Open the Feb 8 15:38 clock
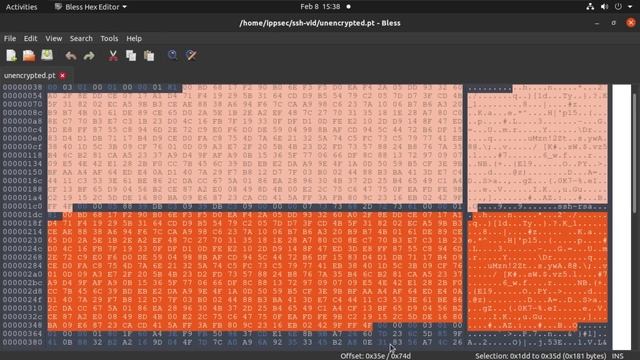 320,7
